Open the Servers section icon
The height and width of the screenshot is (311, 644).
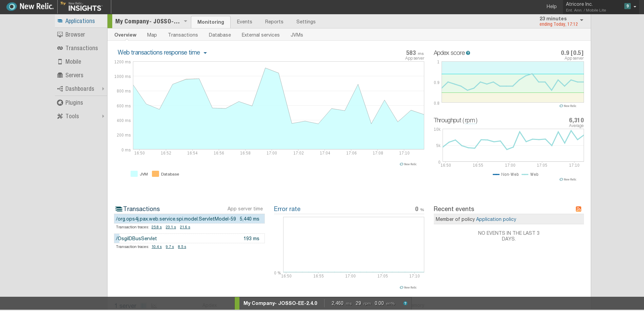(60, 75)
